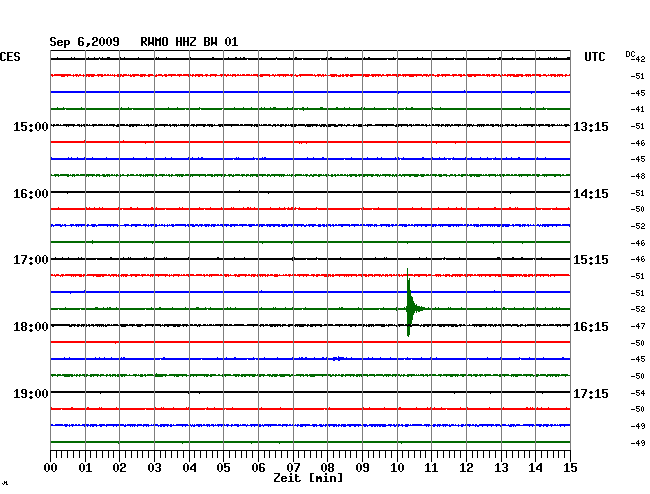
Task: Click minute label 13 on the axis
Action: point(501,468)
